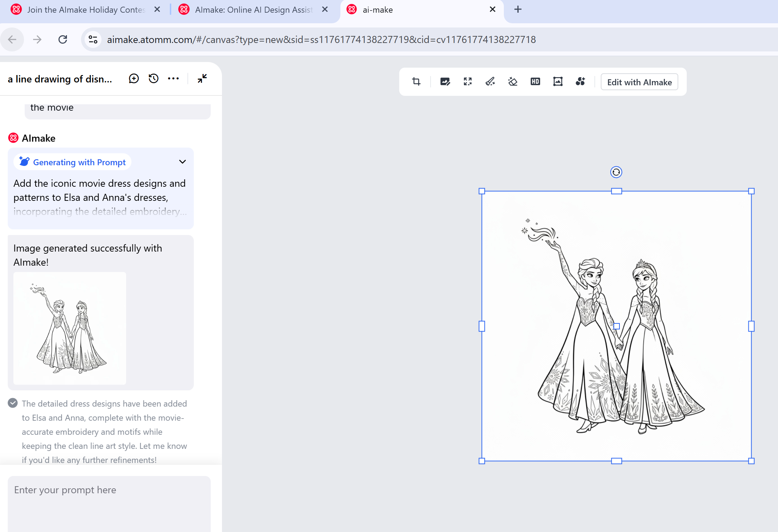The image size is (778, 532).
Task: Open the image edit tool in the toolbar
Action: 445,81
